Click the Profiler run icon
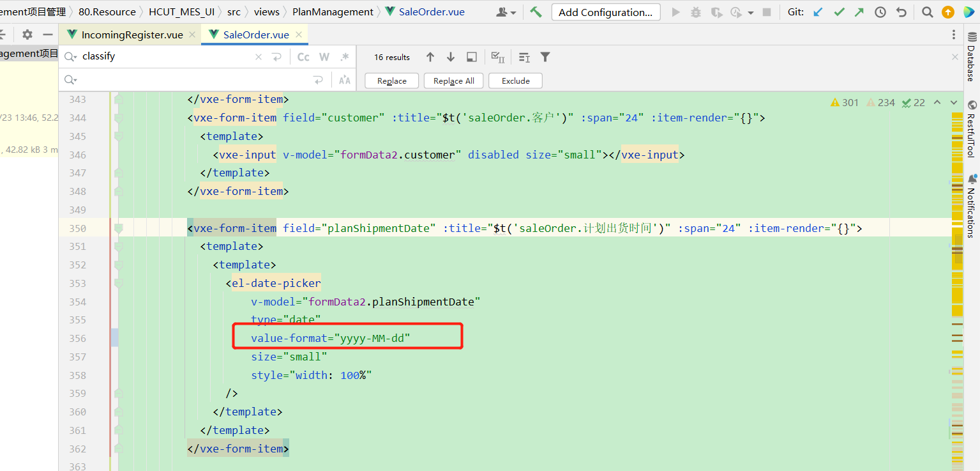 pos(736,12)
